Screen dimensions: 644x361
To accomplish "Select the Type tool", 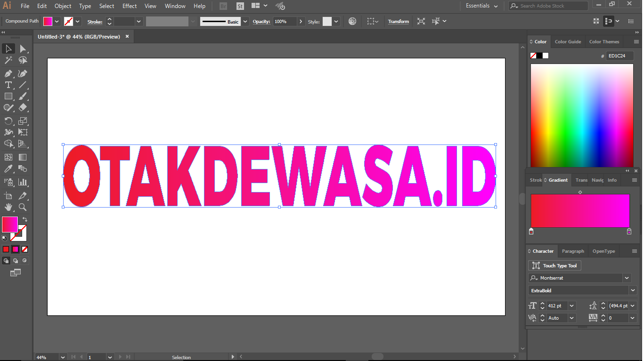I will pyautogui.click(x=8, y=85).
